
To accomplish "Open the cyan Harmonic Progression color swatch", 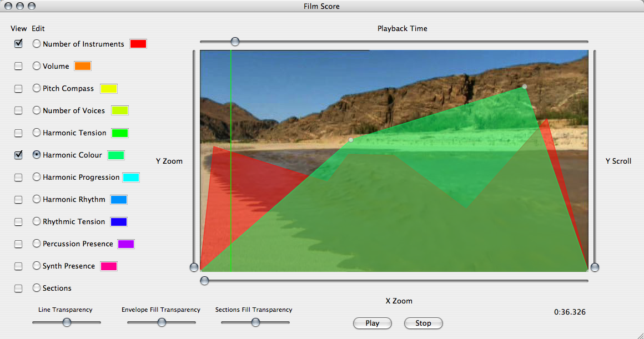I will click(x=130, y=178).
